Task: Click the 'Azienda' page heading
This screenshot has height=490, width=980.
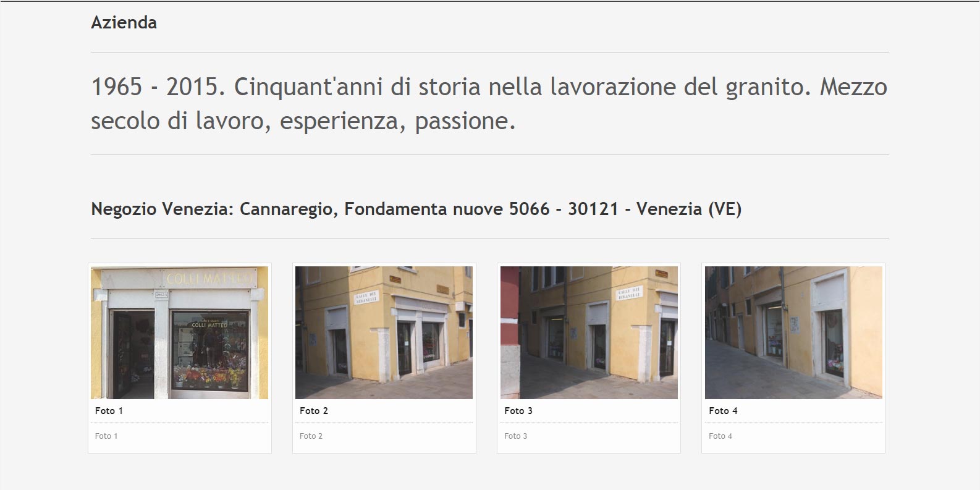Action: [124, 23]
